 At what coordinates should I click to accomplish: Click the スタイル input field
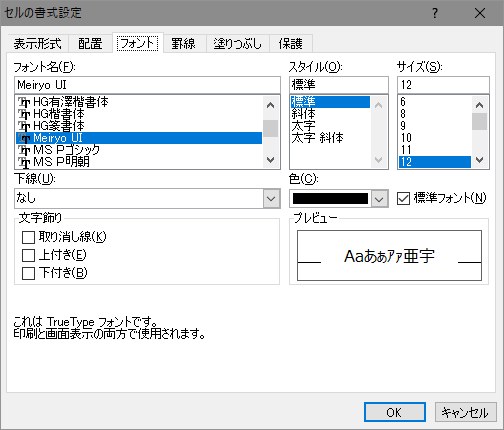click(x=339, y=85)
